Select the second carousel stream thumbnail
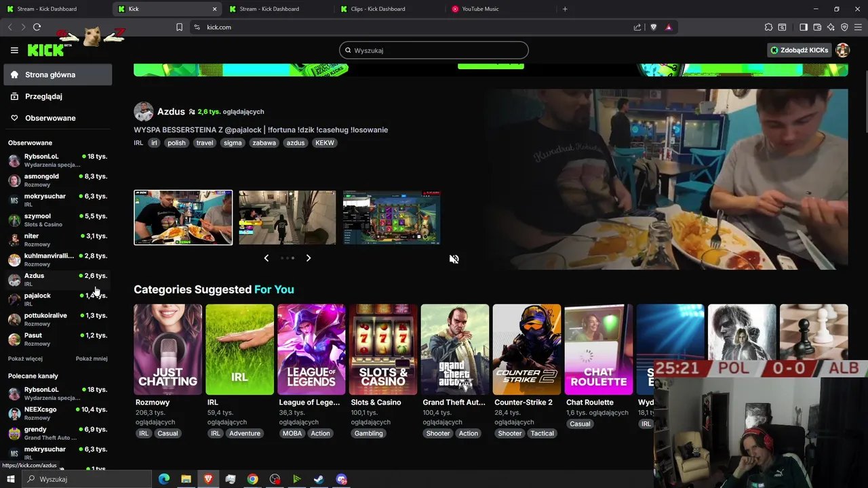 tap(288, 218)
